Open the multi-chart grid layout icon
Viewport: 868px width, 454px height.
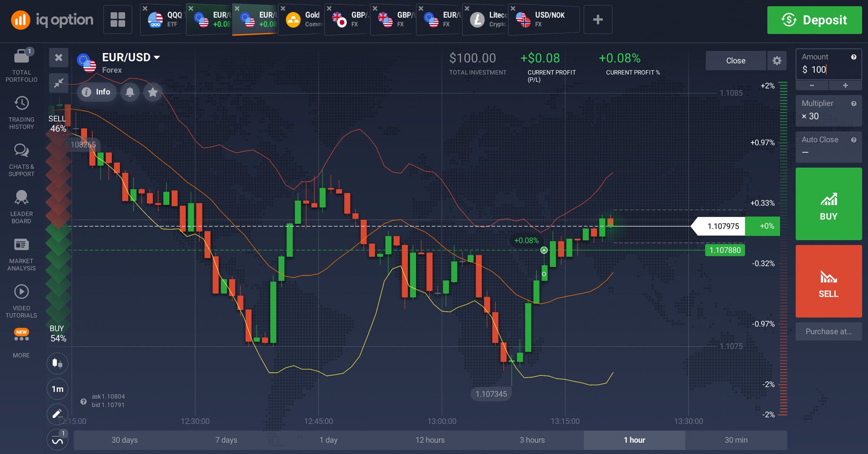118,20
